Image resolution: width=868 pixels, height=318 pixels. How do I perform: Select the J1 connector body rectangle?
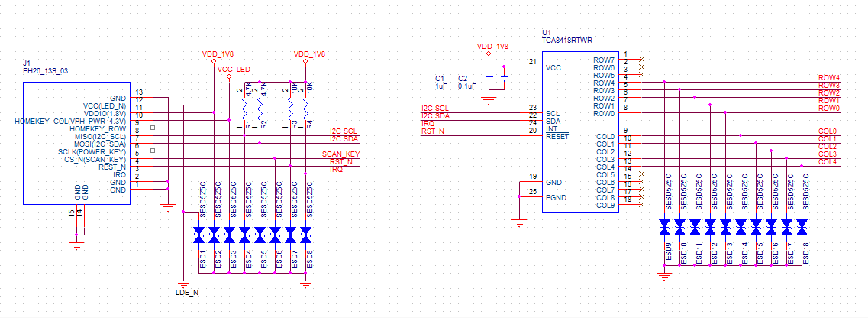[76, 143]
